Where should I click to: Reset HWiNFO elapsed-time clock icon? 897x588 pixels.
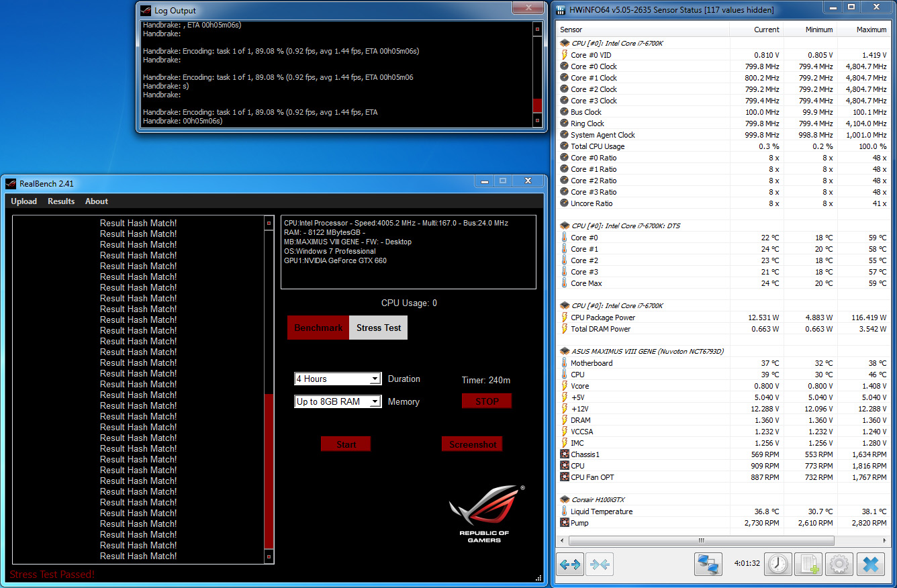[778, 565]
